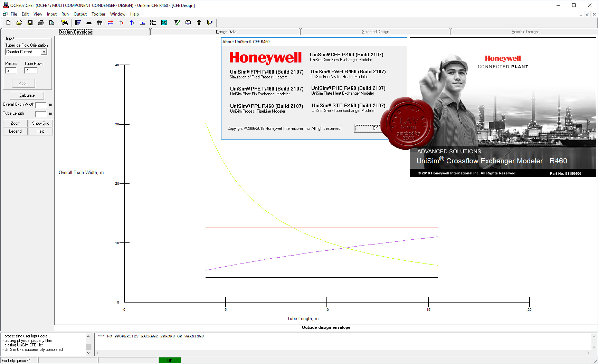Open the Help menu
Viewport: 598px width, 364px height.
pyautogui.click(x=134, y=14)
